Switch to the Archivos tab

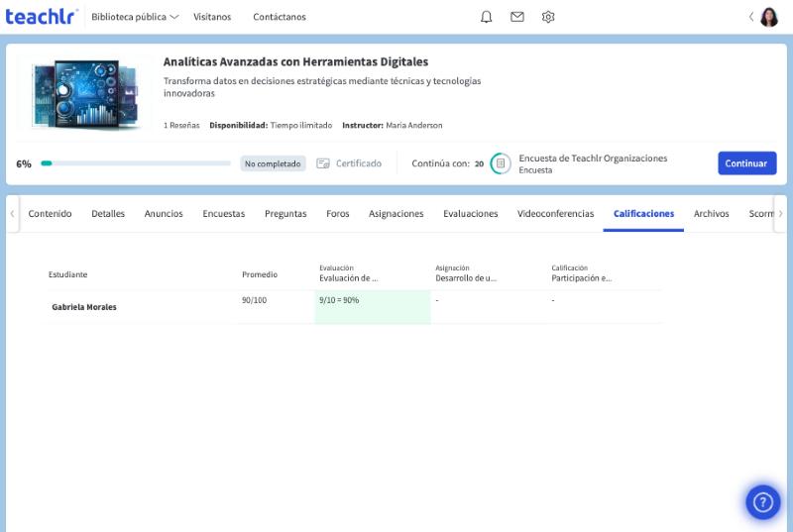(x=711, y=214)
